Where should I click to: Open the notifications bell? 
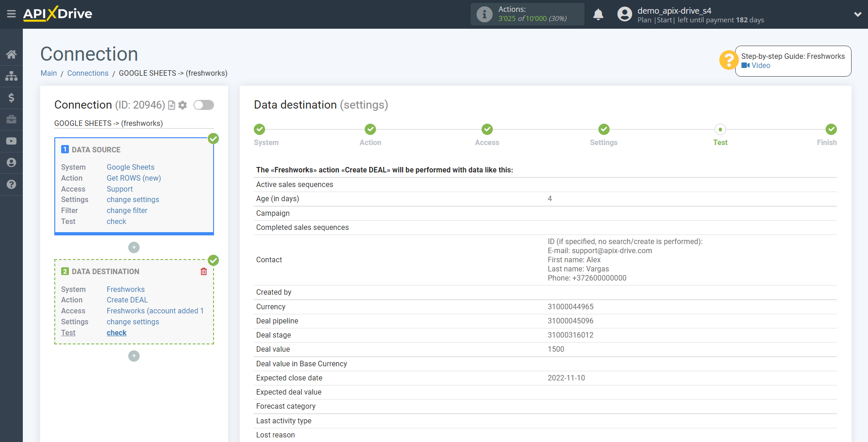click(x=598, y=14)
